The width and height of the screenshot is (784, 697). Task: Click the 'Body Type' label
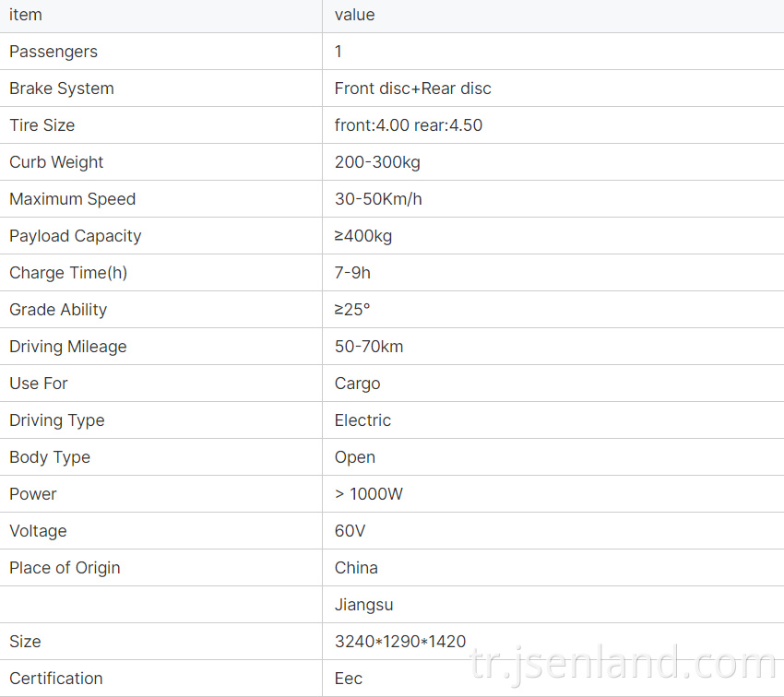tap(50, 457)
